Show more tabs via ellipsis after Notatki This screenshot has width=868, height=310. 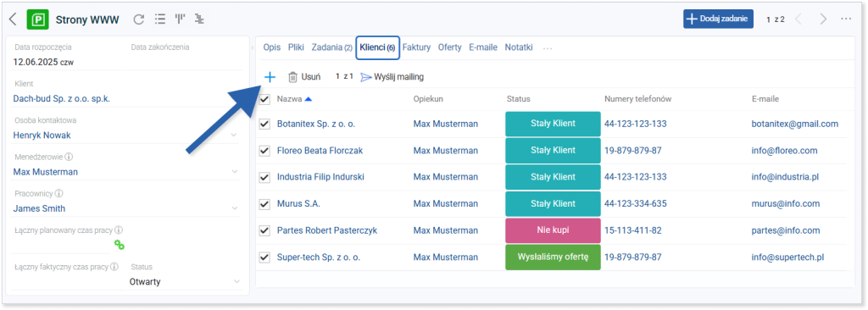pos(548,48)
